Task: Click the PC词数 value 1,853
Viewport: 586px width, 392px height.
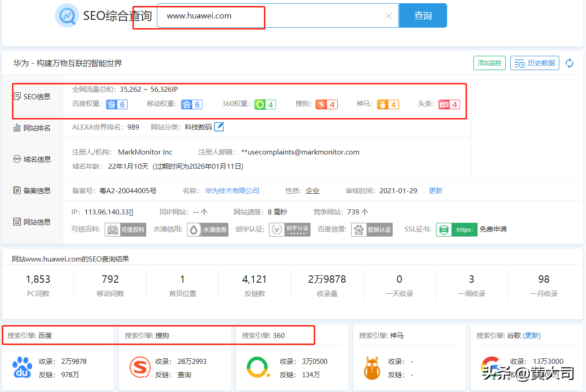Action: pos(38,279)
